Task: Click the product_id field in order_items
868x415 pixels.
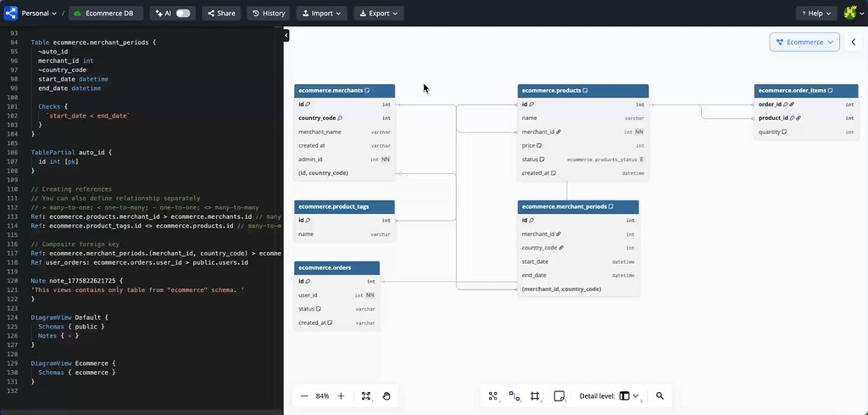Action: 806,118
